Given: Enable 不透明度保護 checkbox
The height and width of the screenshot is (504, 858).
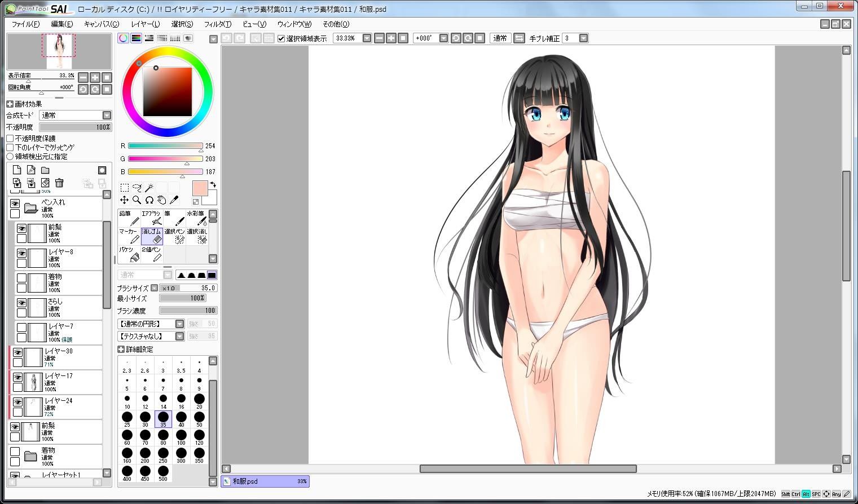Looking at the screenshot, I should coord(10,138).
